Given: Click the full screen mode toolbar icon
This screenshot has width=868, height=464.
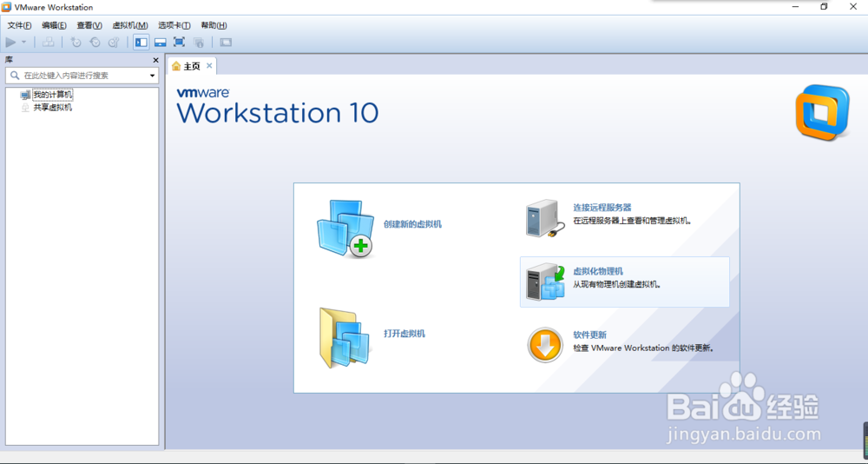Looking at the screenshot, I should 179,42.
